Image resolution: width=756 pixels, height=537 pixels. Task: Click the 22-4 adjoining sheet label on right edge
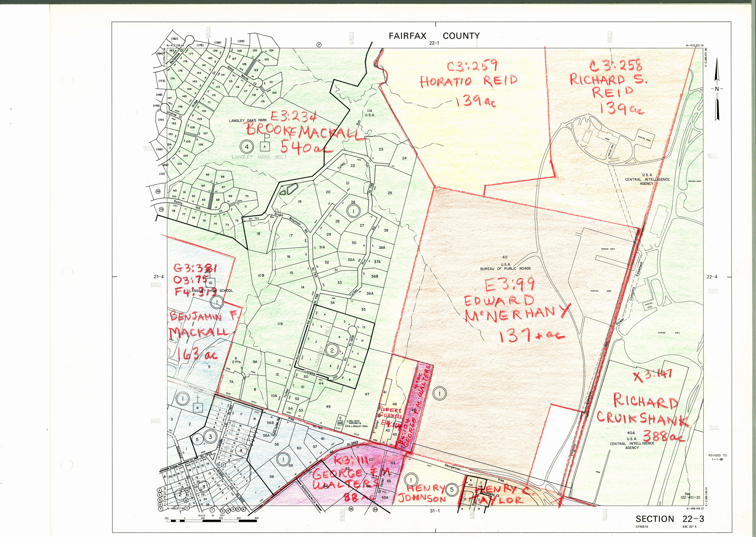[712, 277]
